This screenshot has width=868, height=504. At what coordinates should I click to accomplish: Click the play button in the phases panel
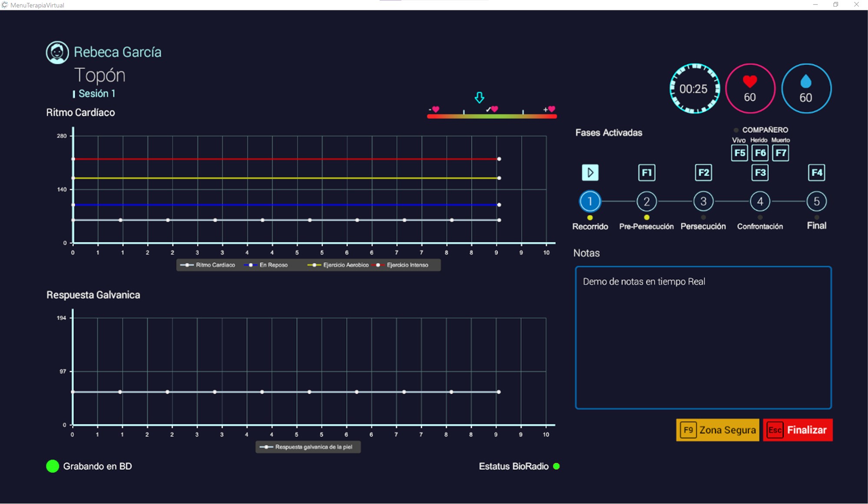point(590,173)
